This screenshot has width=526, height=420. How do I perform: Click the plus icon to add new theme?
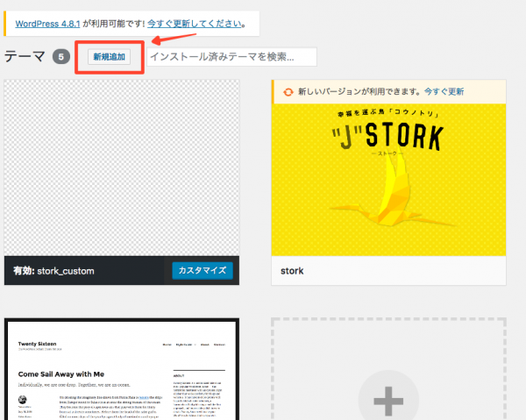(x=388, y=401)
